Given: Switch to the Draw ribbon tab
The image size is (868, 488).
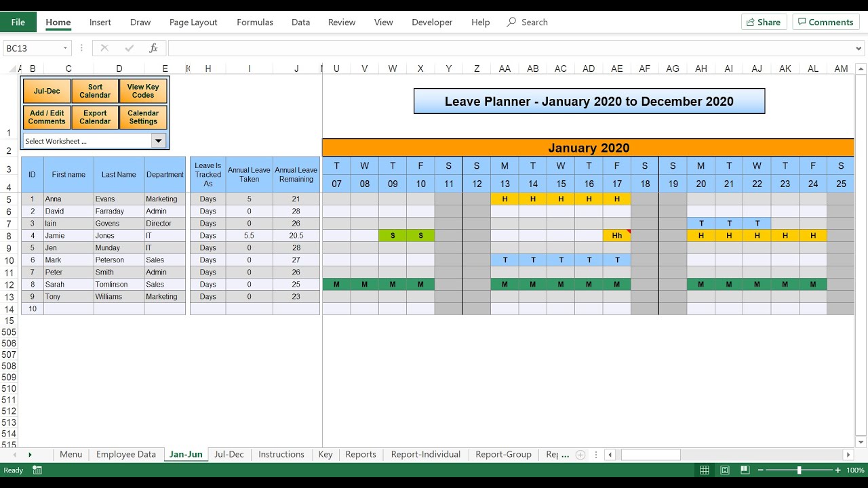Looking at the screenshot, I should tap(140, 22).
